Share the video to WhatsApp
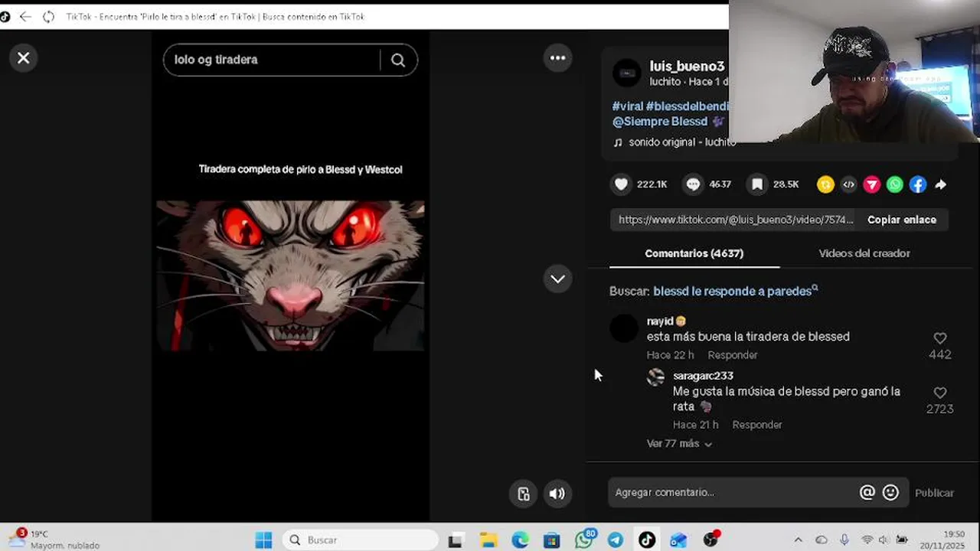This screenshot has width=980, height=551. point(895,184)
